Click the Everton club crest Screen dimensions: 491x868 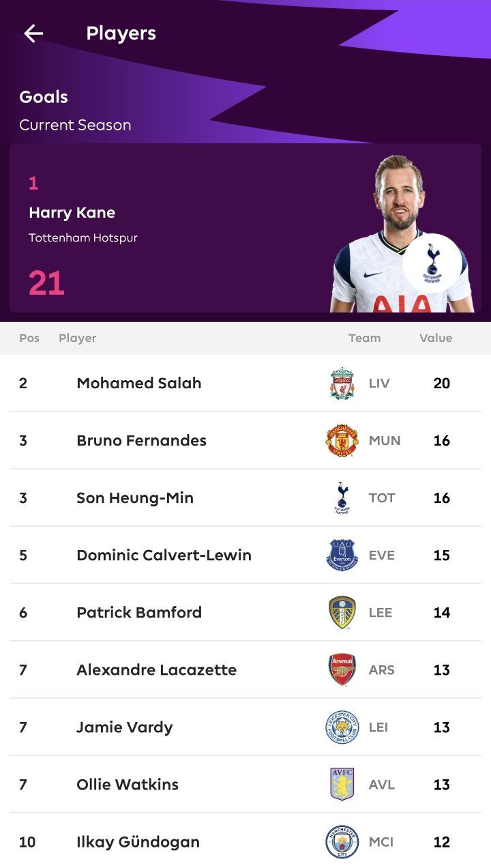click(342, 555)
